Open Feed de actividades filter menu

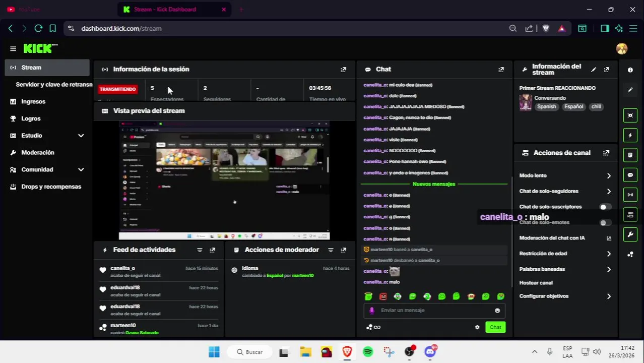coord(200,250)
